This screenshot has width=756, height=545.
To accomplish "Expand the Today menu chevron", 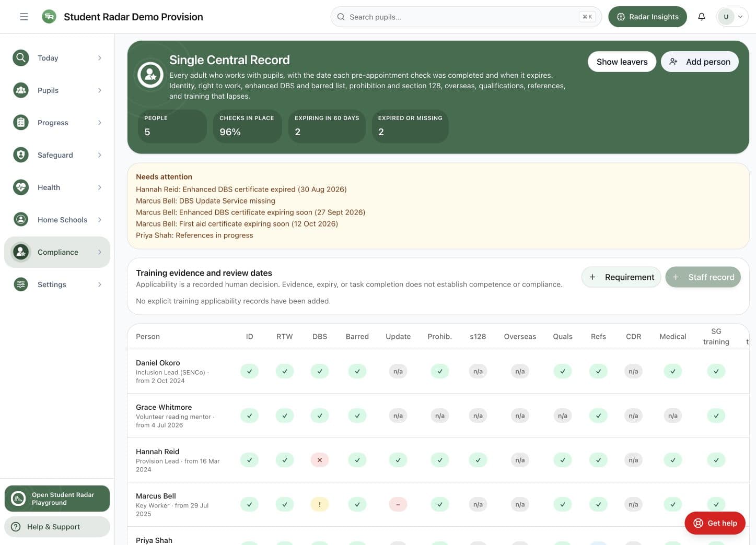I will coord(100,58).
